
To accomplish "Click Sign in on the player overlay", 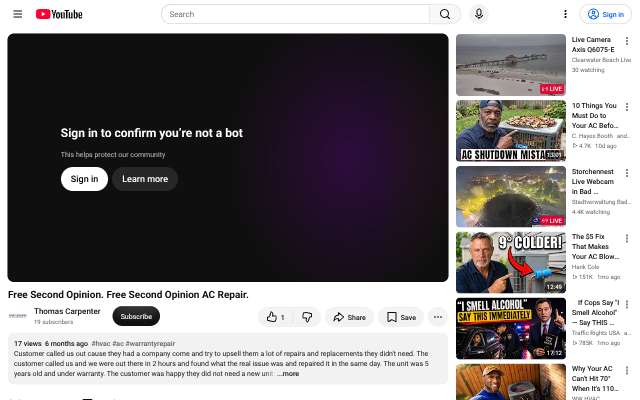I will coord(84,179).
